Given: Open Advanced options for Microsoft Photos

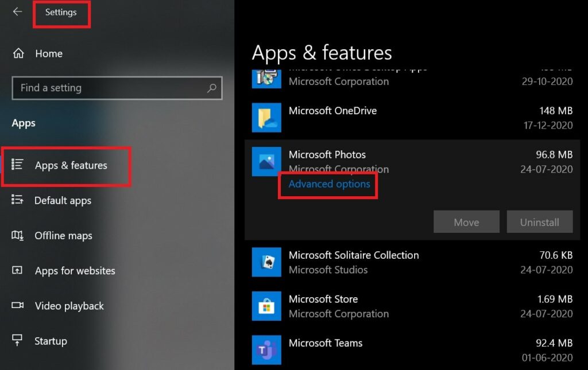Looking at the screenshot, I should tap(329, 184).
